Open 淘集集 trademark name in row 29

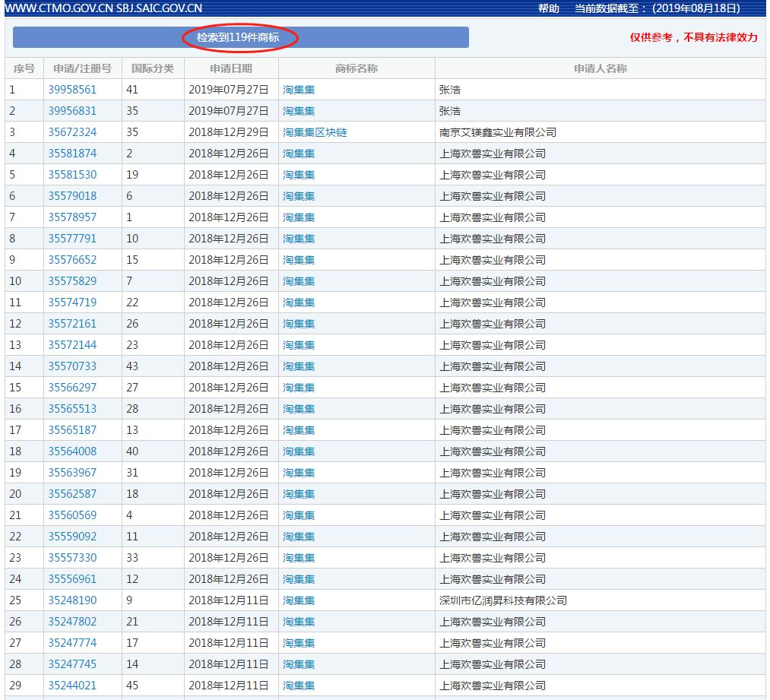[x=299, y=686]
